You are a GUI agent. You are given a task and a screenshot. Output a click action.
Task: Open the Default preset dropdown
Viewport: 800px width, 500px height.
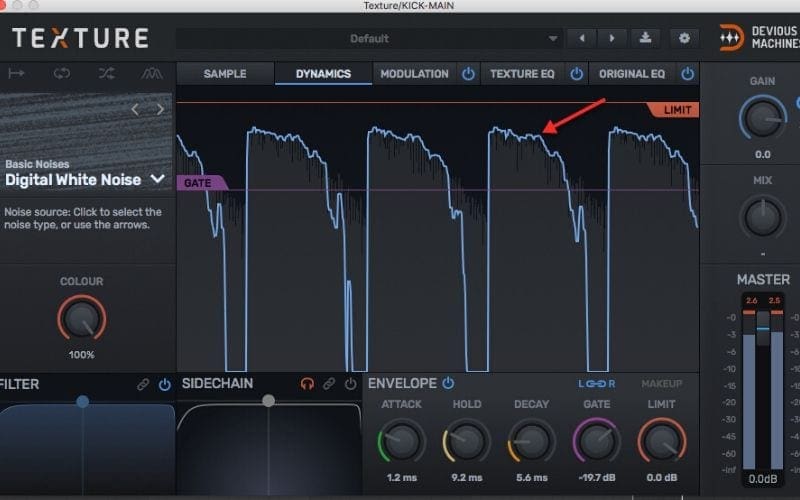click(x=368, y=38)
